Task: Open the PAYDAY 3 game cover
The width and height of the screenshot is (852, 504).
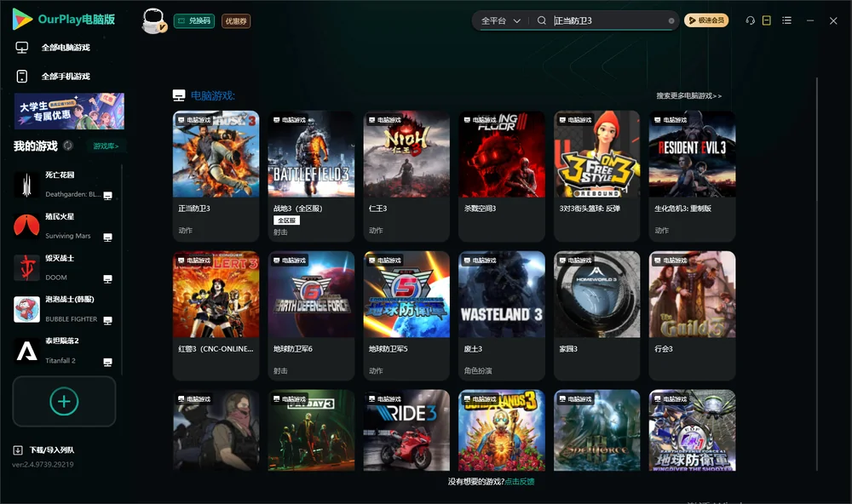Action: pos(311,430)
